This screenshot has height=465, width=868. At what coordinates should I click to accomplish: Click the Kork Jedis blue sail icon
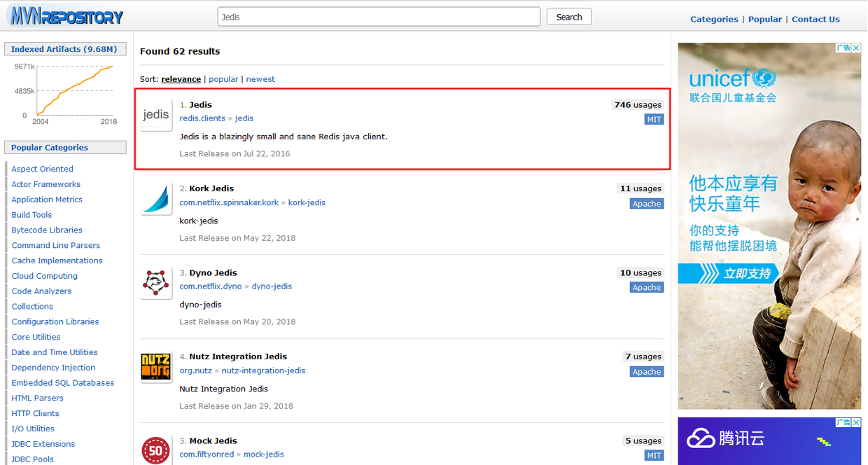(156, 199)
